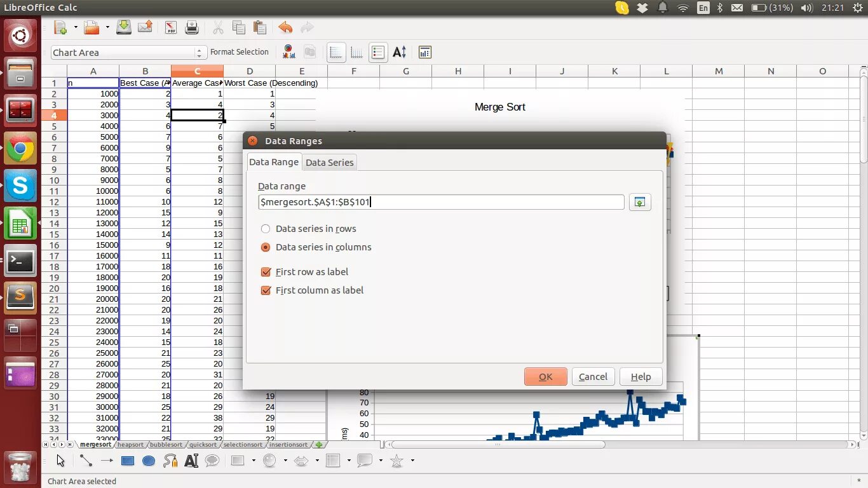Open the Chart Area element selector

point(128,53)
